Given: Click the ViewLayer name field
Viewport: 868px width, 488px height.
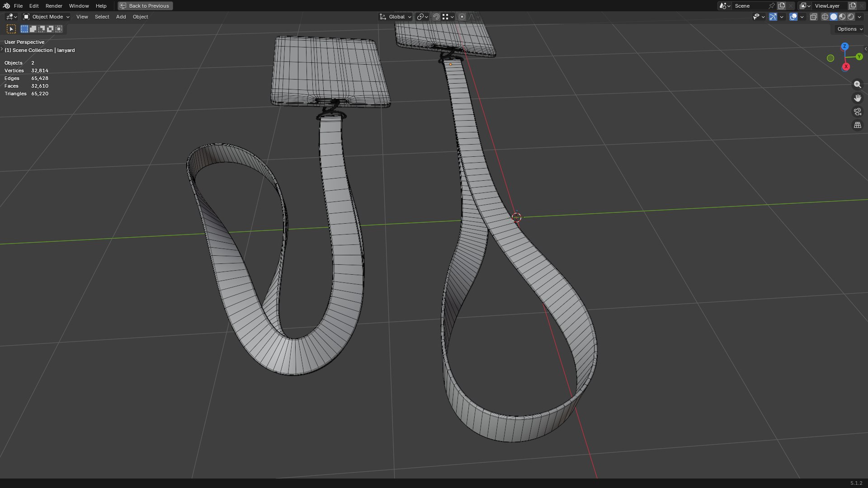Looking at the screenshot, I should (830, 6).
